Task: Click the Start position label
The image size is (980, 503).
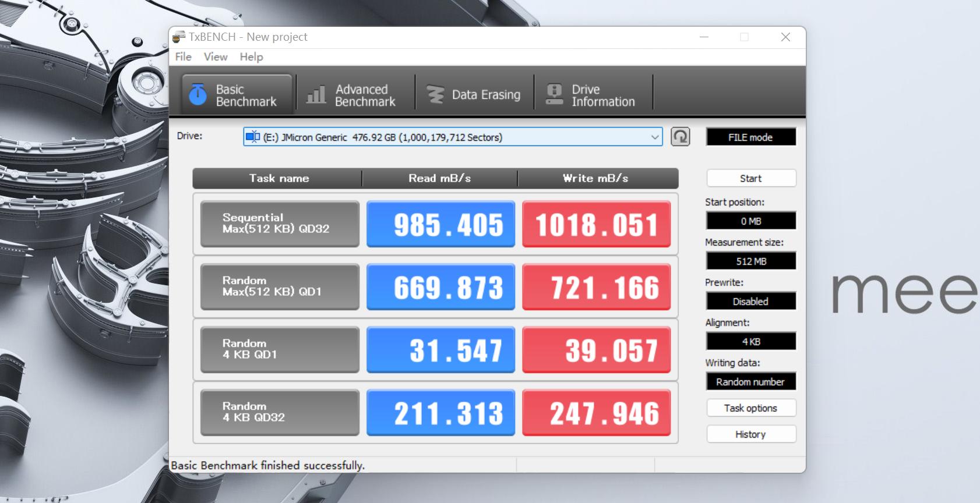Action: (735, 202)
